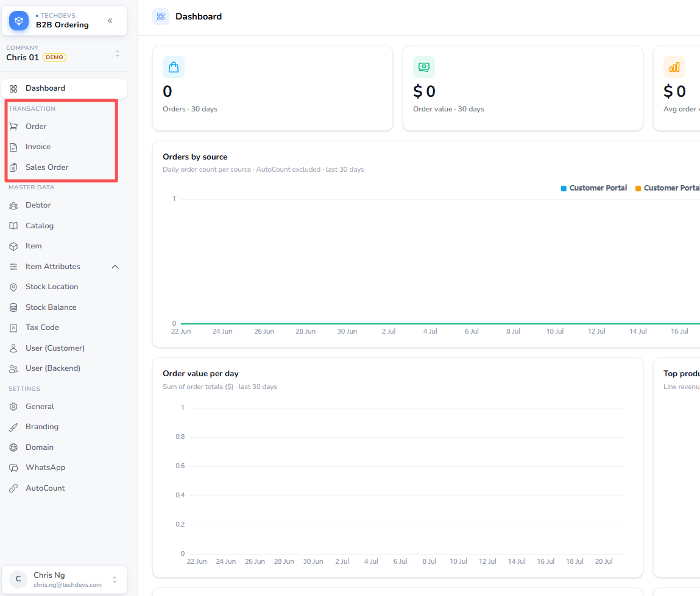Viewport: 700px width, 596px height.
Task: Click the Dashboard header grid icon
Action: point(161,16)
